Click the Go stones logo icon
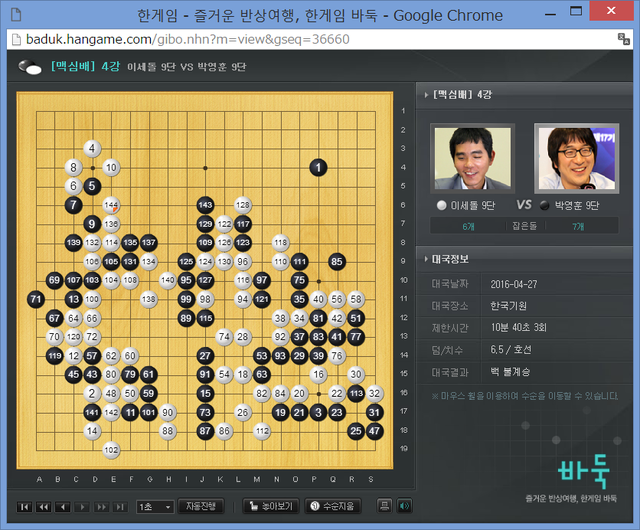 [x=30, y=67]
